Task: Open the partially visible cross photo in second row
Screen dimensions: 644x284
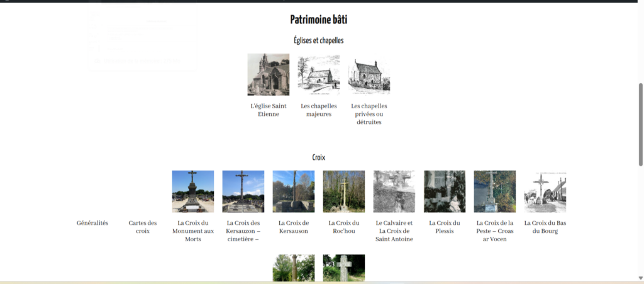Action: pyautogui.click(x=293, y=268)
